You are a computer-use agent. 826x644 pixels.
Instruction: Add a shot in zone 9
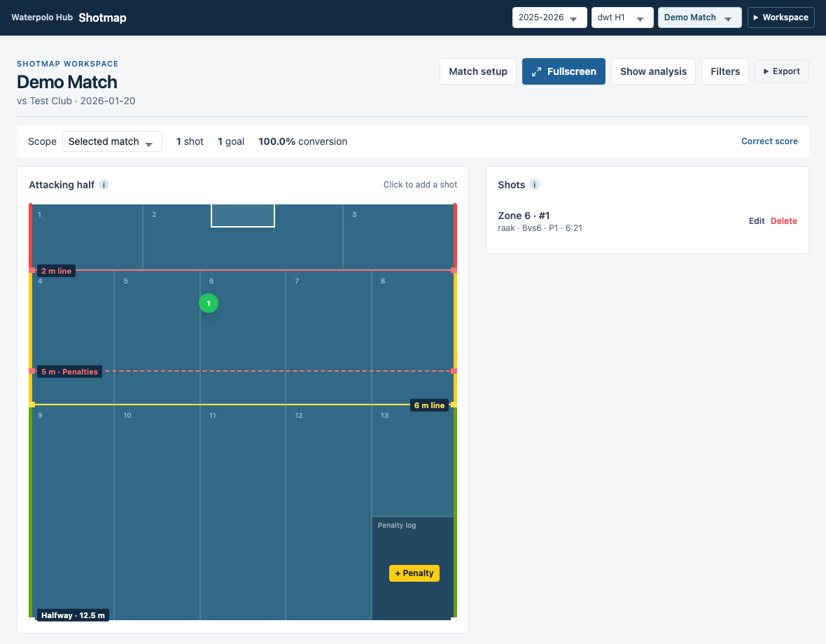[73, 512]
